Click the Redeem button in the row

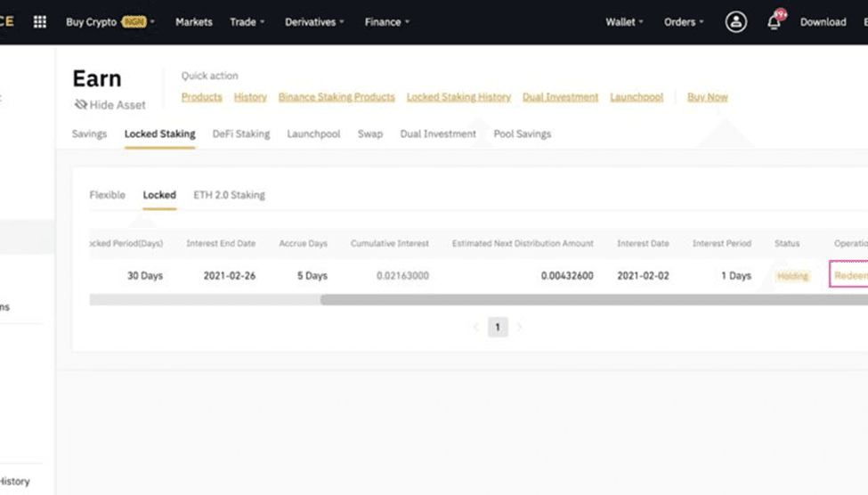click(x=848, y=275)
